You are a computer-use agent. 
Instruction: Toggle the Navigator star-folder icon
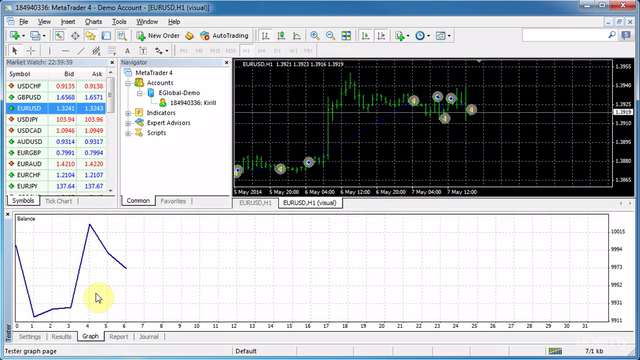90,36
